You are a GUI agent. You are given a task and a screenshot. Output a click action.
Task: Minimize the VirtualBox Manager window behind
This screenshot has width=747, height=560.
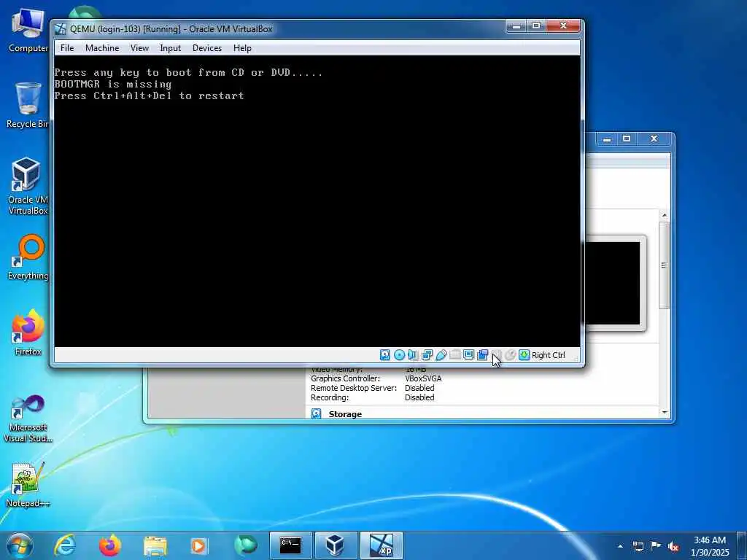coord(607,139)
